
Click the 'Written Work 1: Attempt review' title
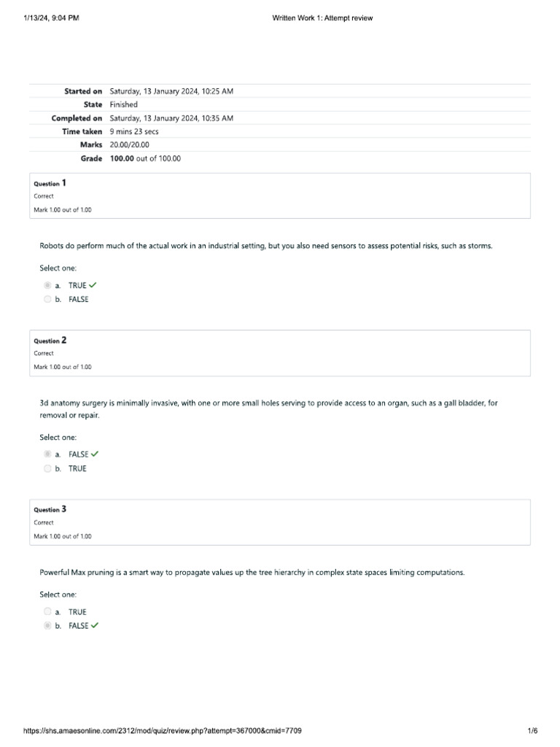point(322,18)
